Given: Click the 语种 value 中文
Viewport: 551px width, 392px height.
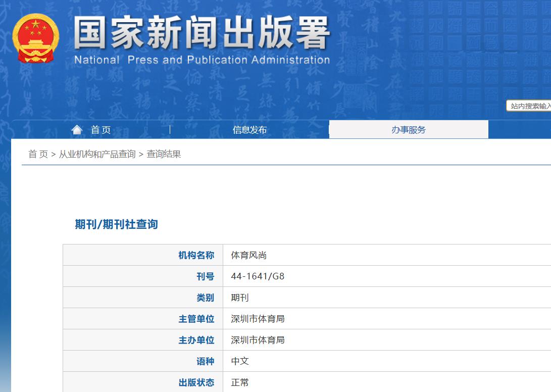Looking at the screenshot, I should [x=240, y=361].
